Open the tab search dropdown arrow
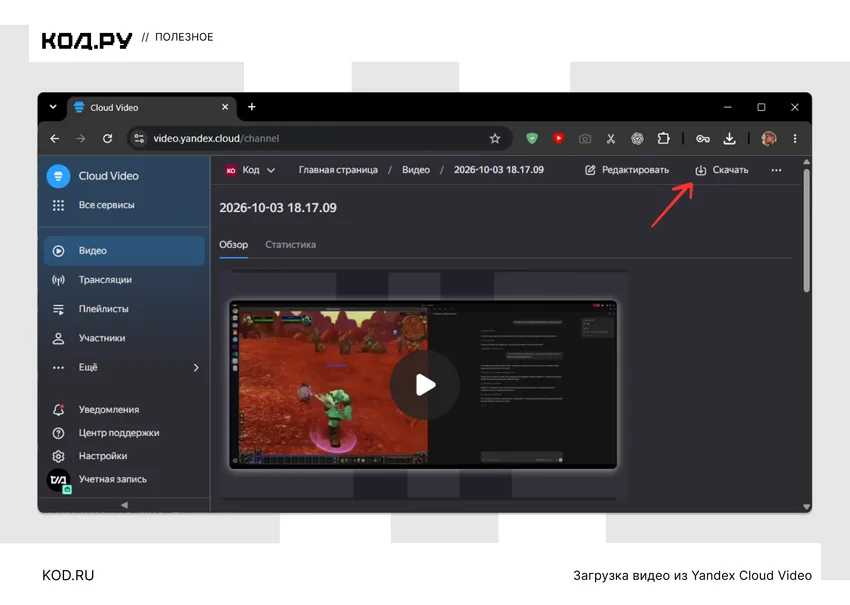Viewport: 850px width, 605px height. tap(53, 107)
